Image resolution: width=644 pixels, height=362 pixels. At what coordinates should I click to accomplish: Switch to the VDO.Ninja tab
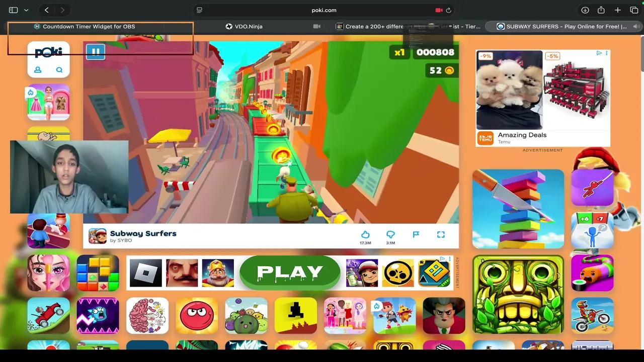click(x=244, y=27)
